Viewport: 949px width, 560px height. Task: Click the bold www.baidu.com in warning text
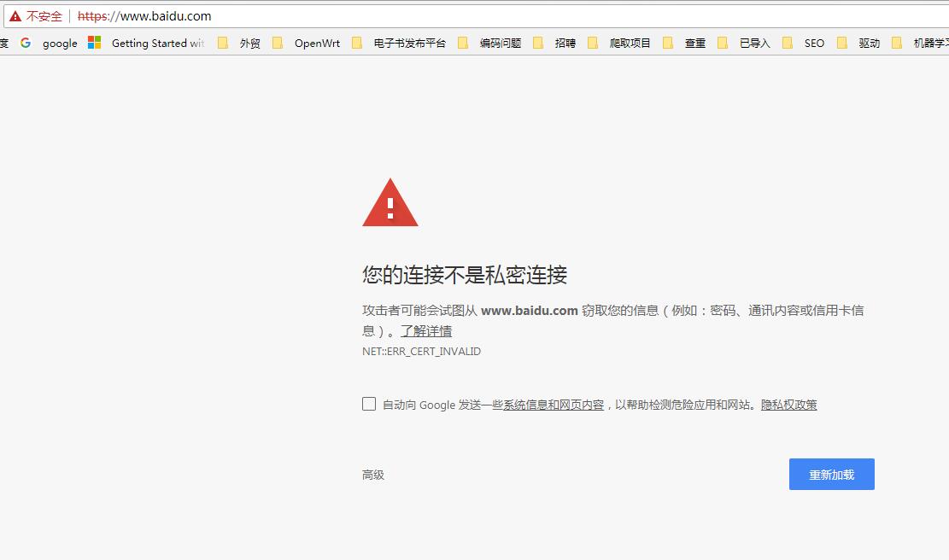point(529,310)
